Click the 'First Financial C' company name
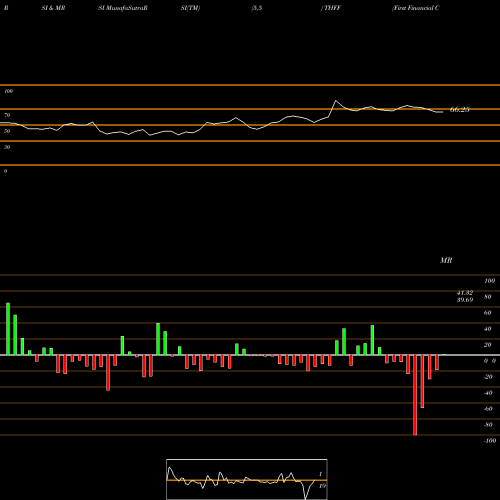The height and width of the screenshot is (500, 500). pyautogui.click(x=416, y=8)
